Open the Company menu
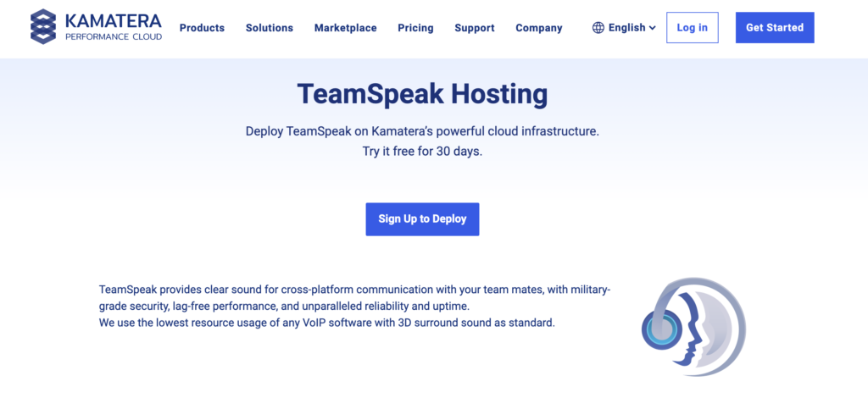Screen dimensions: 868x409 point(538,28)
